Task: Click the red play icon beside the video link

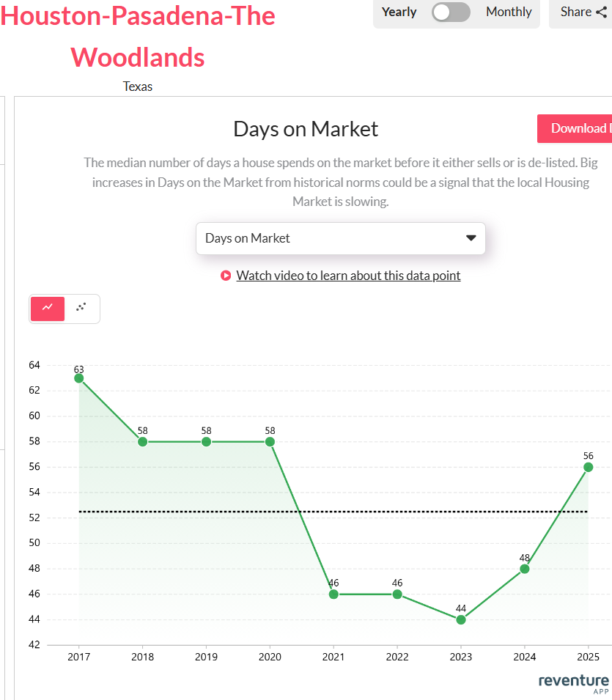Action: 225,276
